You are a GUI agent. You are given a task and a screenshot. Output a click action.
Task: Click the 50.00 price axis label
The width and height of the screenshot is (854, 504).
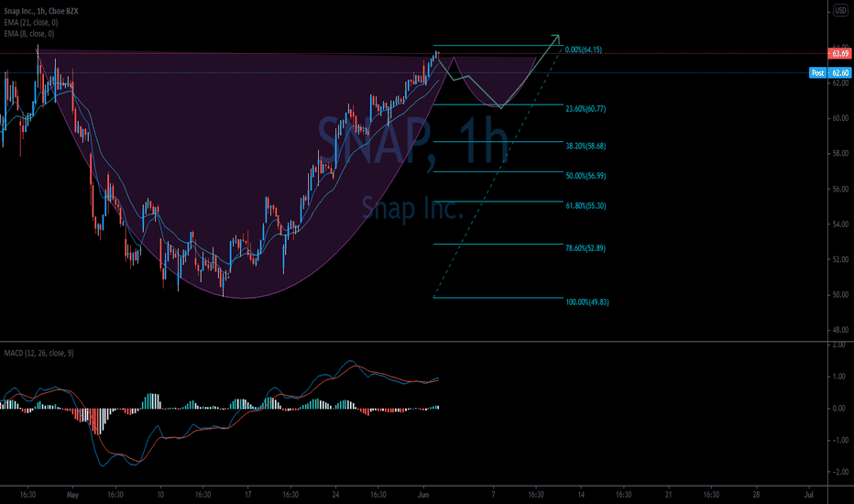(x=840, y=295)
